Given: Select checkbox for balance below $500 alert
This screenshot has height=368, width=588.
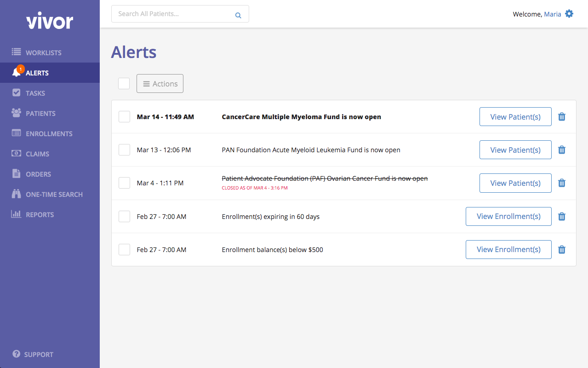Looking at the screenshot, I should pos(124,249).
